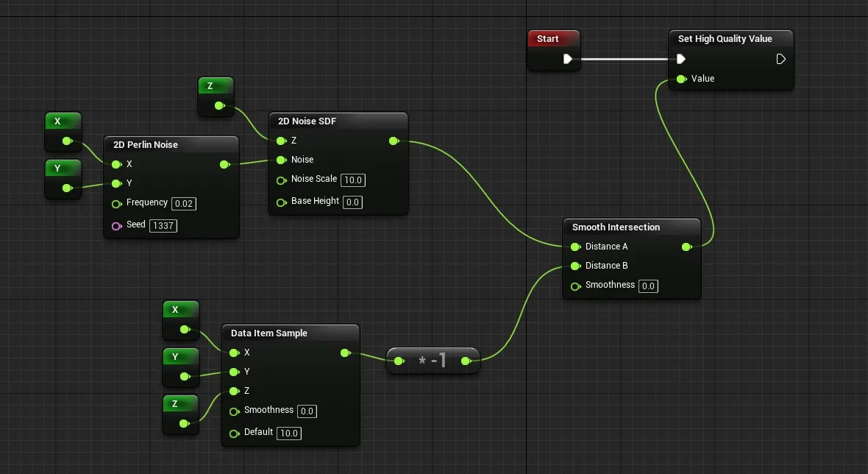This screenshot has width=868, height=474.
Task: Select the Start node header
Action: [548, 39]
